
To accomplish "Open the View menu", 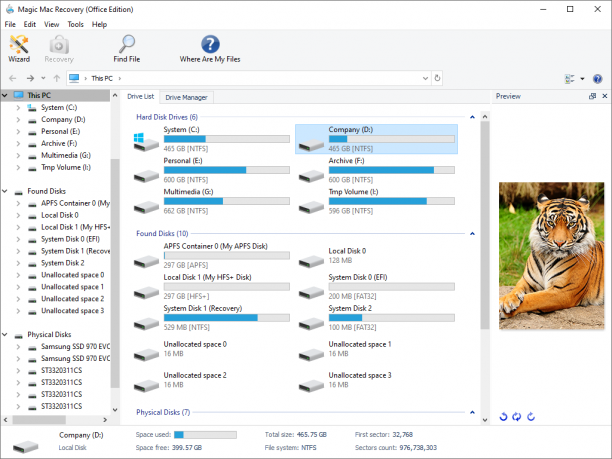I will pos(52,24).
